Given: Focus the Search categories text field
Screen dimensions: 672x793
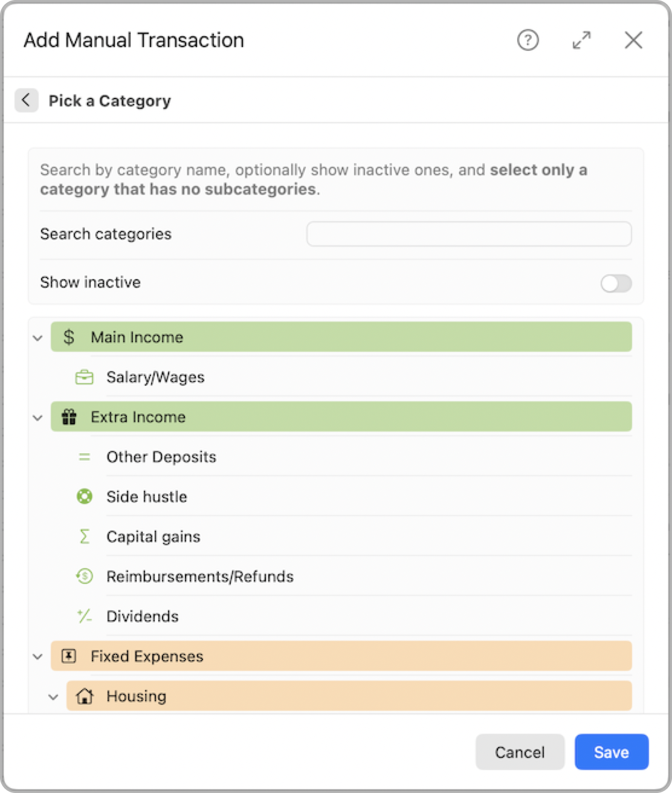Looking at the screenshot, I should (468, 234).
